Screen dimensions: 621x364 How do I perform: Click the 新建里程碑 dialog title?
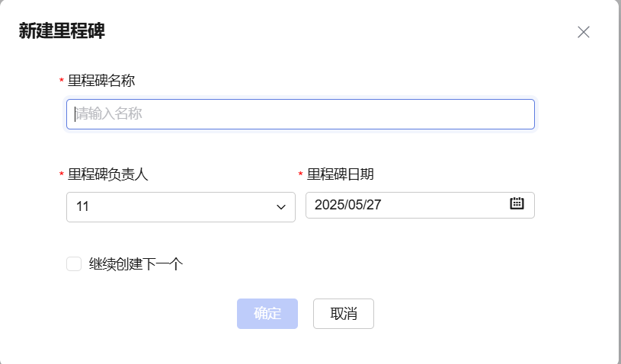(x=62, y=31)
